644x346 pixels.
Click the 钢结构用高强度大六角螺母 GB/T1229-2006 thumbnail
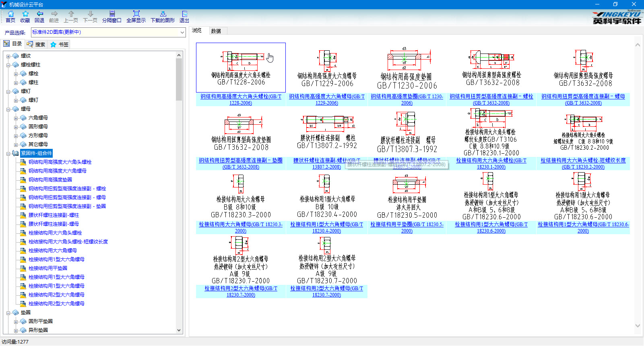327,68
